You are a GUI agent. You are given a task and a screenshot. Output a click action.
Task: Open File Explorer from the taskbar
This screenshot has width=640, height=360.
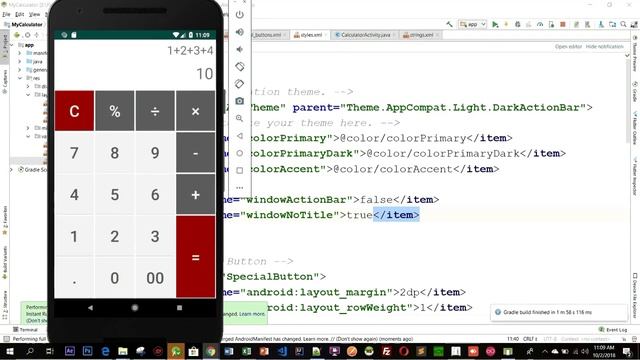(x=123, y=351)
